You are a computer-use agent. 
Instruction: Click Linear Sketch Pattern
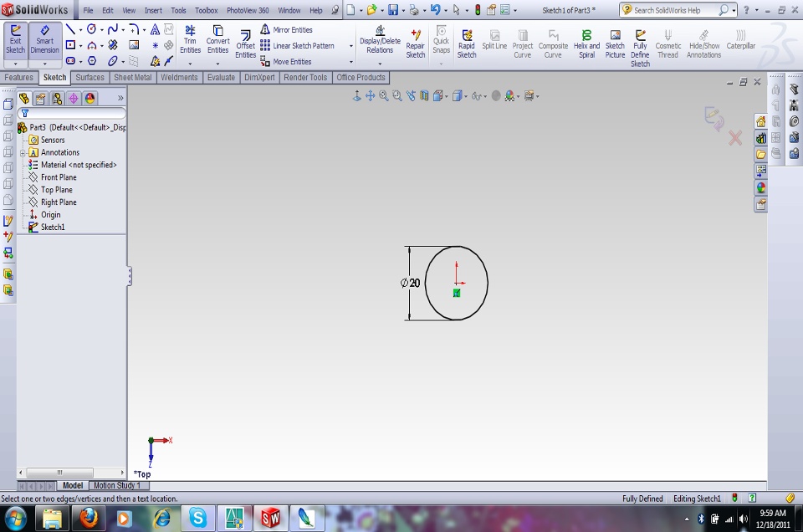coord(302,46)
